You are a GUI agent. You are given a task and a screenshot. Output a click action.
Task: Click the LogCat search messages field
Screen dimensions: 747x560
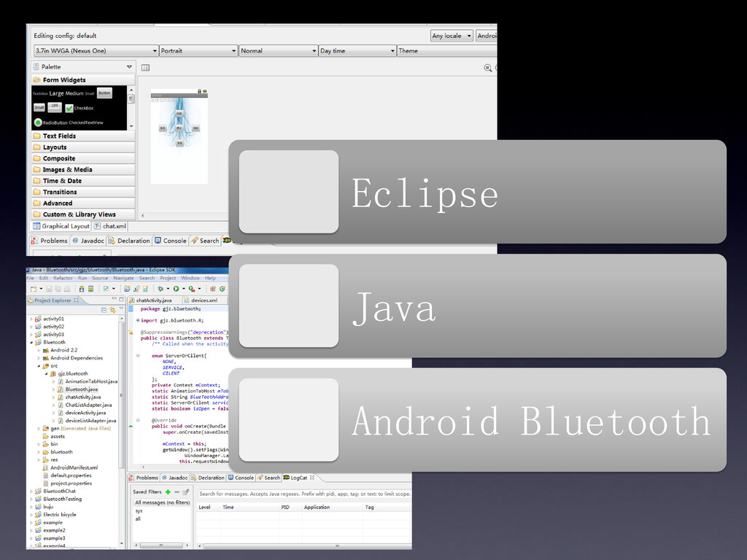click(x=304, y=494)
